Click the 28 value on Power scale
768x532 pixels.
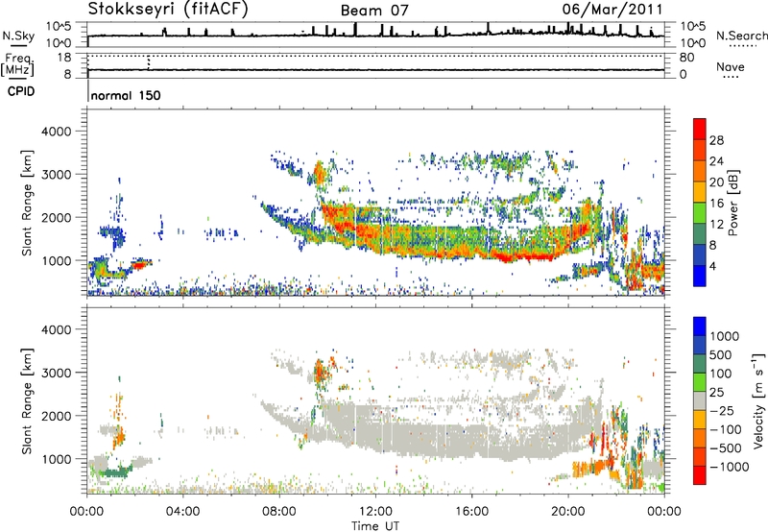pyautogui.click(x=716, y=140)
